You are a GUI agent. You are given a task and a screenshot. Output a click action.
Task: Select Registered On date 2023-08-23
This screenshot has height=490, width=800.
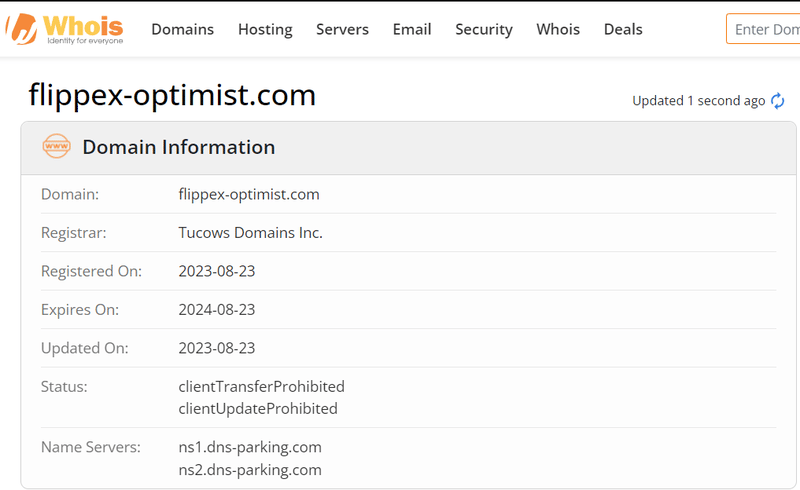point(217,271)
